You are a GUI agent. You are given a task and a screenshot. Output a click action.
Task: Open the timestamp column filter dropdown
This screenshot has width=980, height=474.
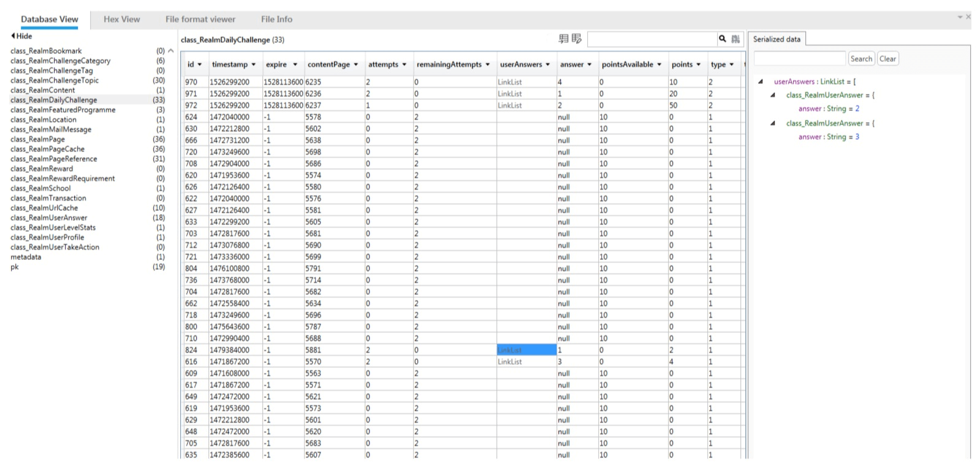click(x=254, y=64)
